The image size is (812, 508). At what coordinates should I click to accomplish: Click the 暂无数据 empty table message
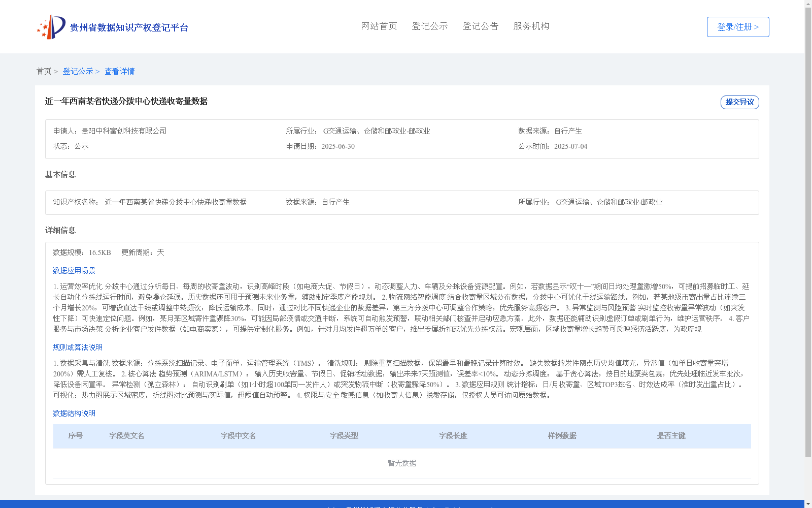402,463
